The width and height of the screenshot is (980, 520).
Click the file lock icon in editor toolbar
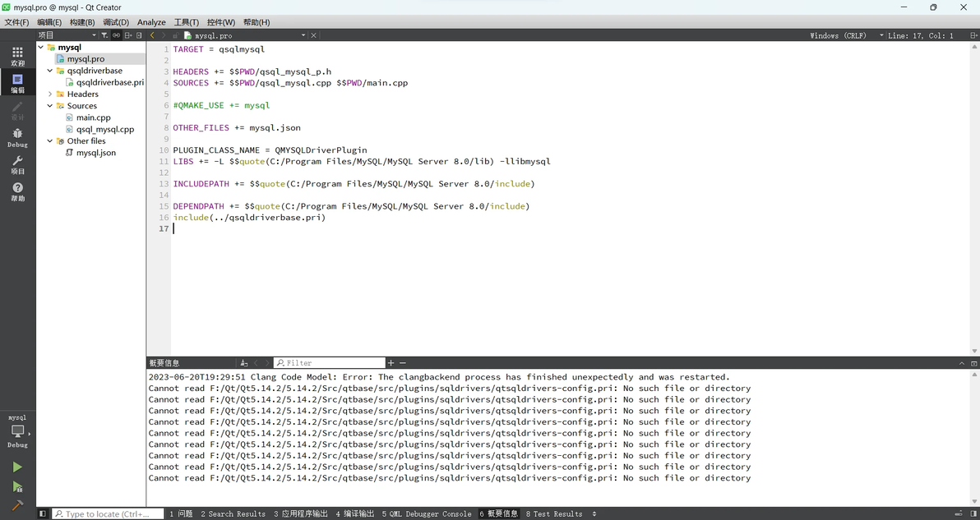coord(175,35)
